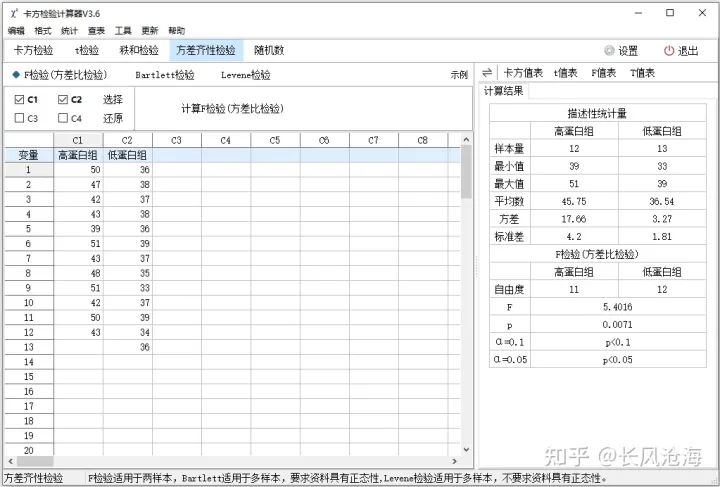The width and height of the screenshot is (720, 487).
Task: Click the vertical scrollbar thumb
Action: pos(467,172)
